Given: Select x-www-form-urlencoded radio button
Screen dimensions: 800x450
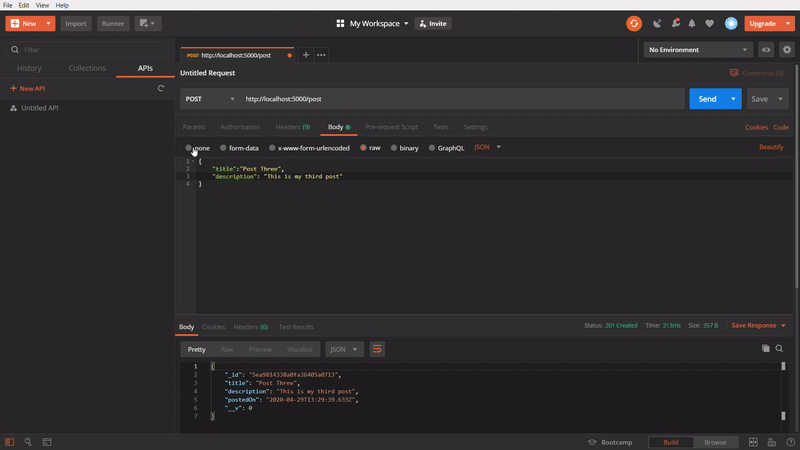Looking at the screenshot, I should click(272, 148).
